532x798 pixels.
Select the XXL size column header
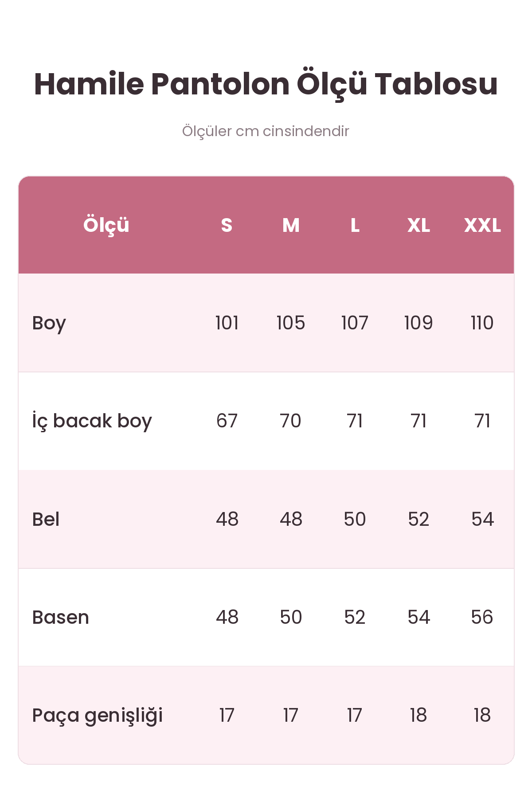[482, 225]
